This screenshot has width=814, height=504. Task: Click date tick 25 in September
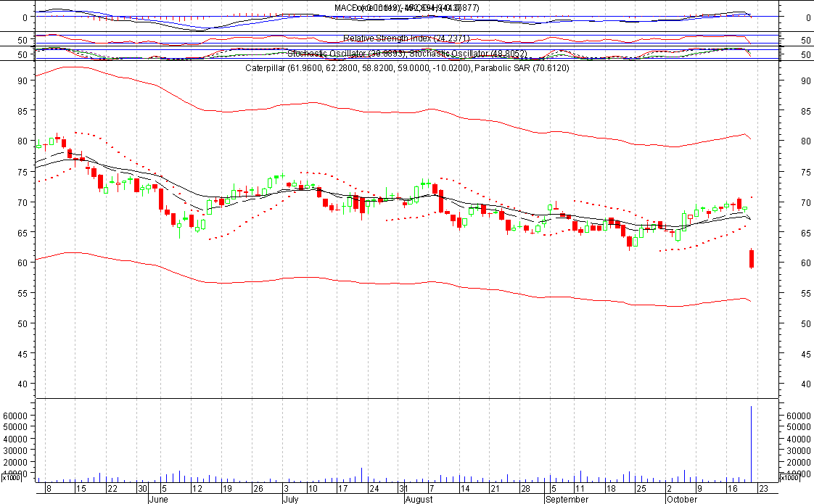point(641,489)
